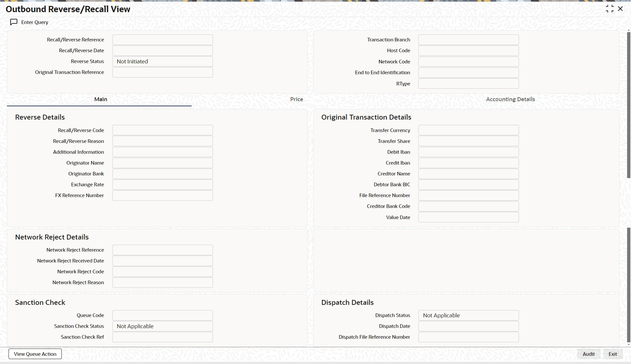This screenshot has width=631, height=364.
Task: Click the Recall/Reverse Code field
Action: click(x=162, y=130)
